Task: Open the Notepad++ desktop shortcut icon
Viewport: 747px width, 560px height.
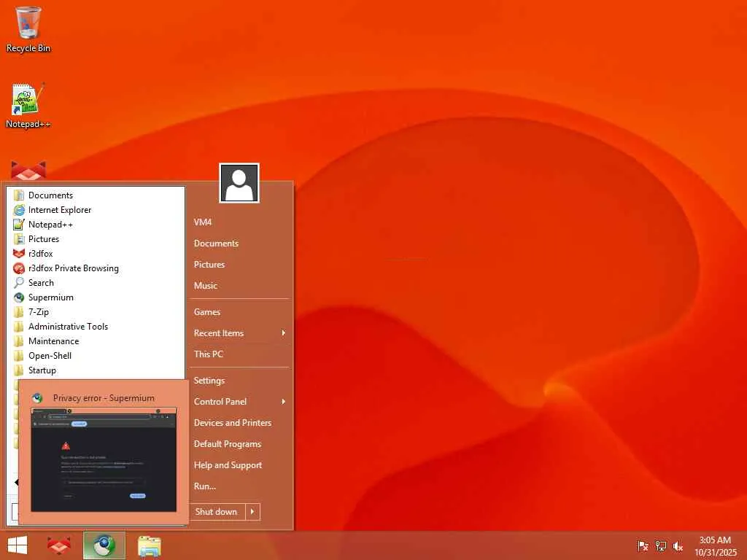Action: (x=28, y=105)
